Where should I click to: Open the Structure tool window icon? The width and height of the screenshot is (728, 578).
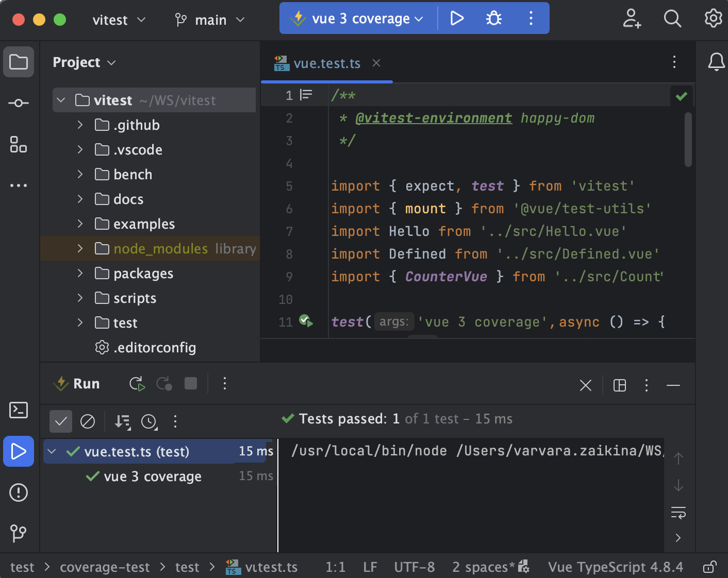coord(19,144)
